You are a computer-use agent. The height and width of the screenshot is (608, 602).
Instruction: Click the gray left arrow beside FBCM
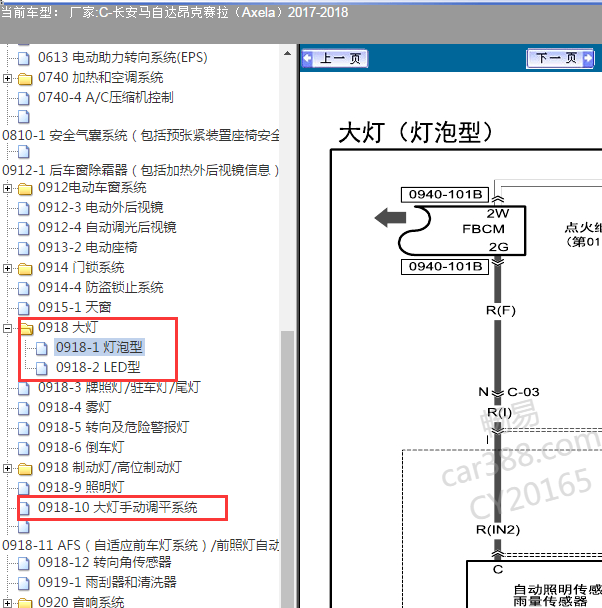click(390, 217)
